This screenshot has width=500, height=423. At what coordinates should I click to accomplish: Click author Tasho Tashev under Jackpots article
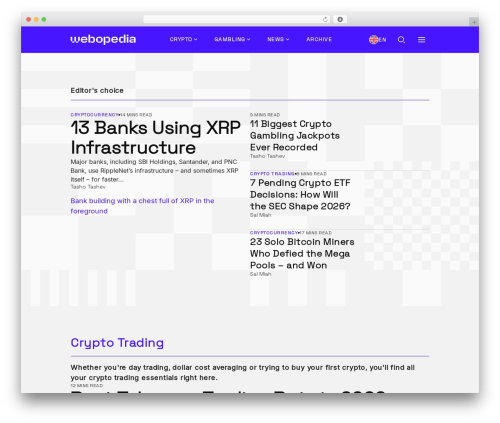[x=267, y=156]
